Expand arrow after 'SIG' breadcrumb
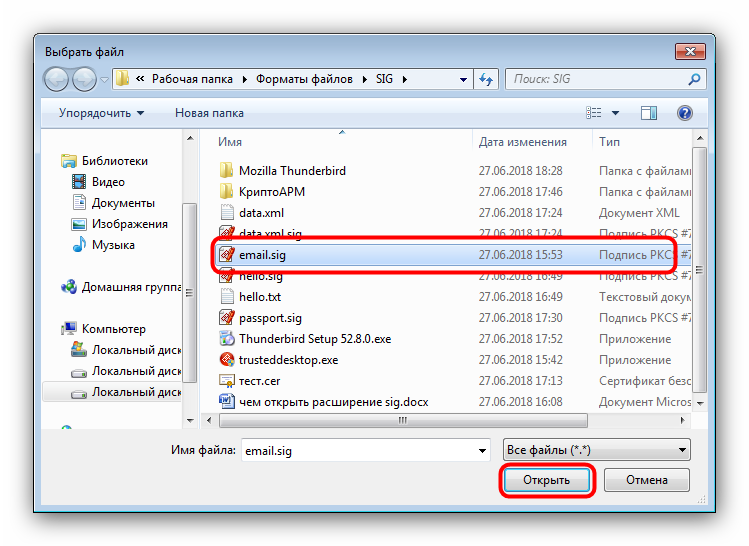The height and width of the screenshot is (546, 749). coord(405,79)
